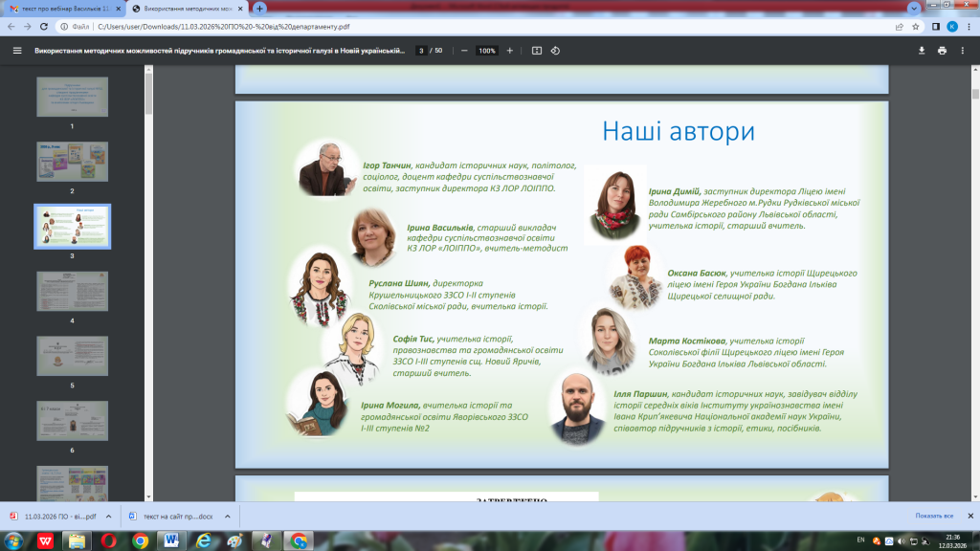The image size is (980, 551).
Task: Switch to the Gmail tab
Action: pyautogui.click(x=64, y=8)
